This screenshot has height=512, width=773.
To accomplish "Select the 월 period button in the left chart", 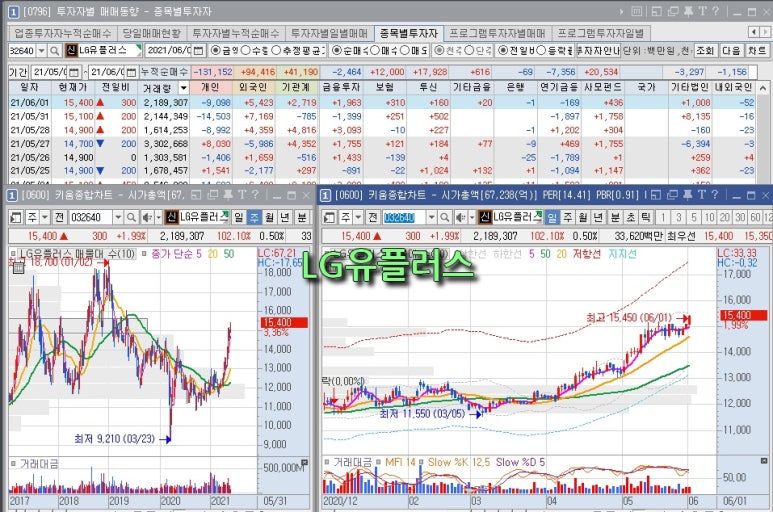I will (269, 217).
